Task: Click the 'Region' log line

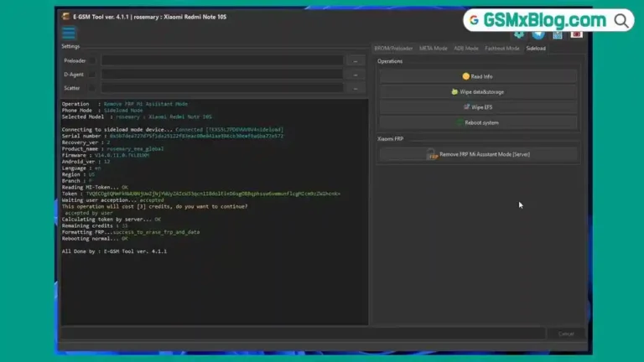Action: pyautogui.click(x=78, y=174)
